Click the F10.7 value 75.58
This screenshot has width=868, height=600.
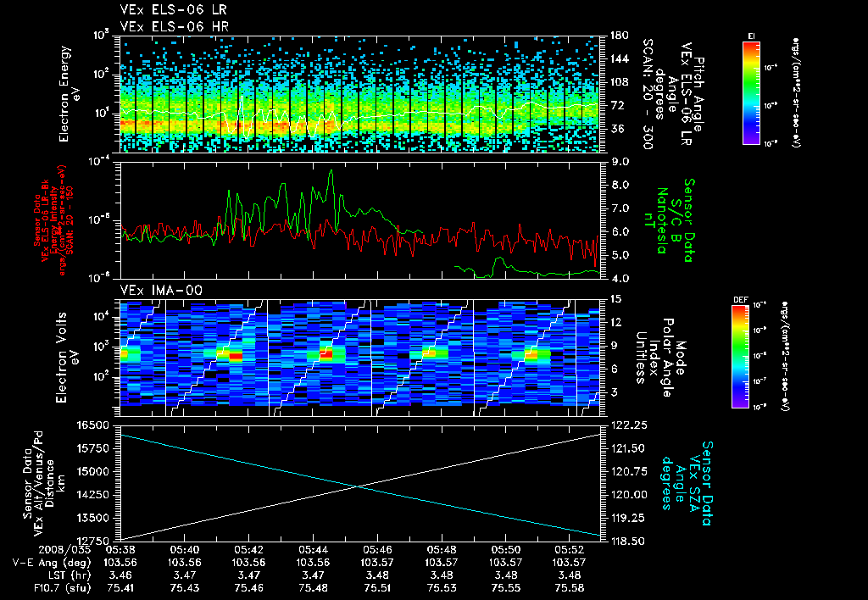point(570,588)
